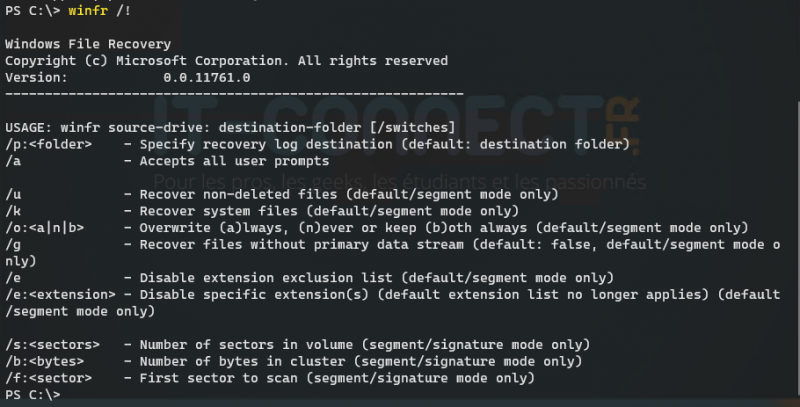Click the /a switch entry
This screenshot has height=407, width=800.
tap(13, 161)
